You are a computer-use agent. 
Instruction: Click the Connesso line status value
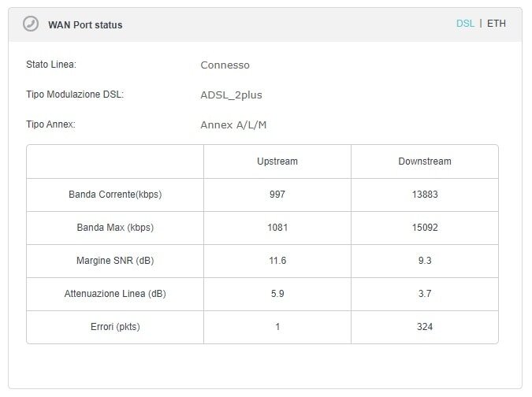tap(225, 65)
